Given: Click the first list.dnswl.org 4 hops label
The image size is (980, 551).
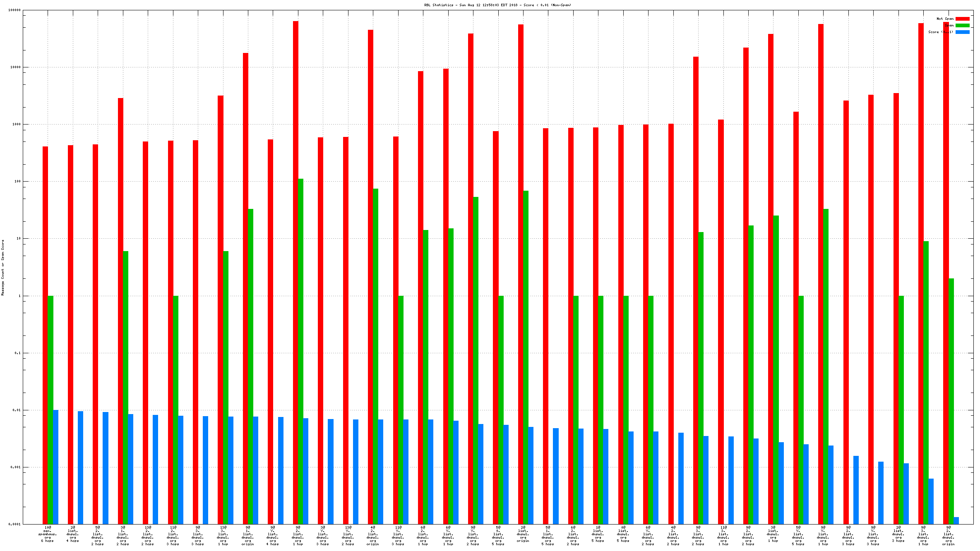Looking at the screenshot, I should (72, 534).
